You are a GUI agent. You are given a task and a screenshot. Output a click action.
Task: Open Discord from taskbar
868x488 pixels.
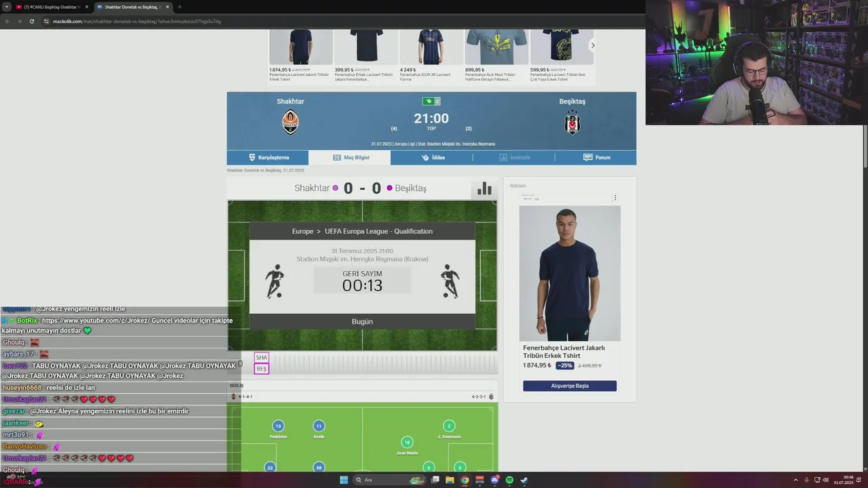click(x=494, y=480)
